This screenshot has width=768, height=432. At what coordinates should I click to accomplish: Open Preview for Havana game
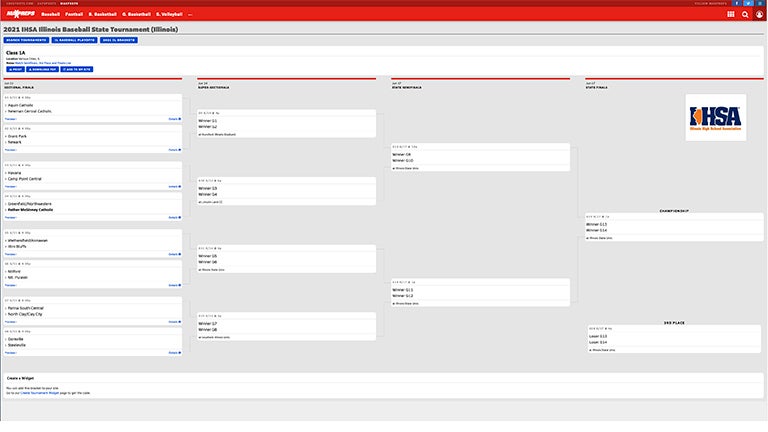click(11, 187)
